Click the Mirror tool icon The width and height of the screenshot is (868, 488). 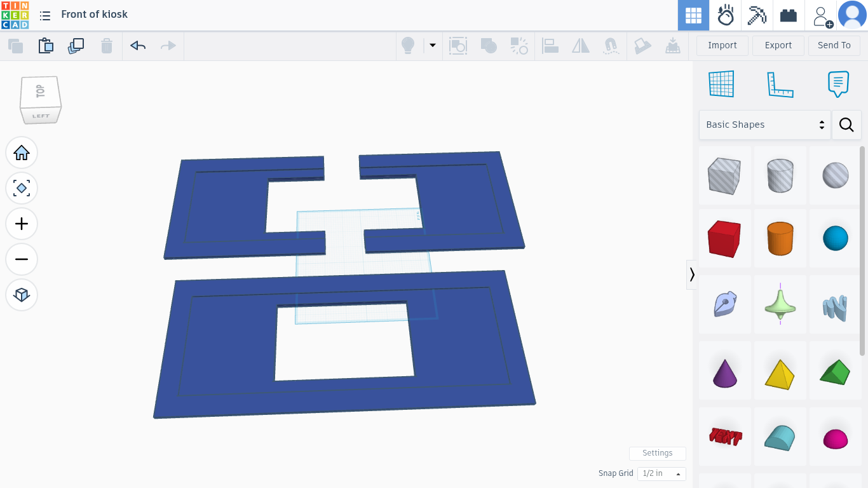coord(581,46)
